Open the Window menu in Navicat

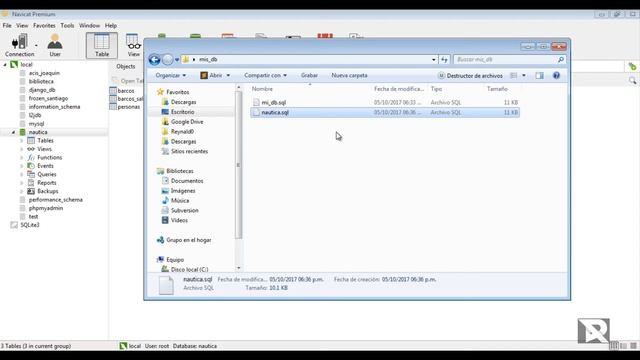point(89,25)
